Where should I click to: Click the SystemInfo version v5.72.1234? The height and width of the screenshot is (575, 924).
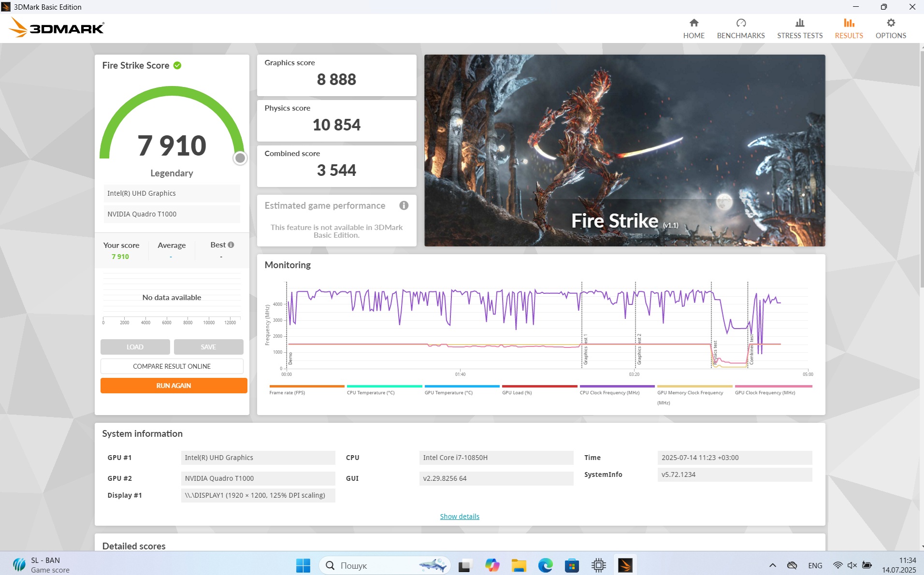click(735, 474)
